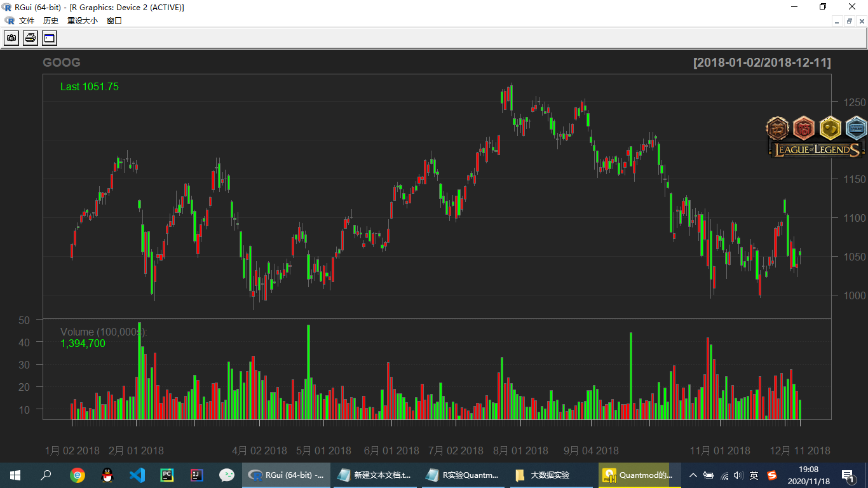Click the League of Legends overlay logo
Viewport: 868px width, 488px height.
[816, 150]
